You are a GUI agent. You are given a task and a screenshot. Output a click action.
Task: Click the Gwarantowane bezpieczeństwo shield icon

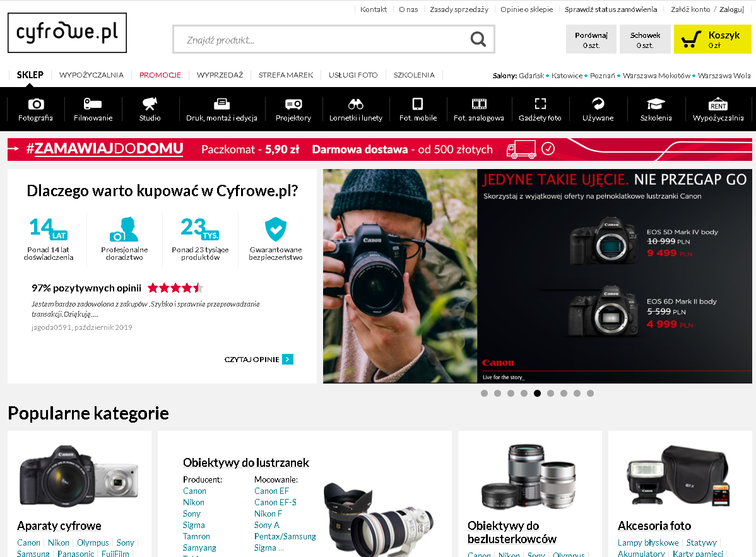pos(275,229)
